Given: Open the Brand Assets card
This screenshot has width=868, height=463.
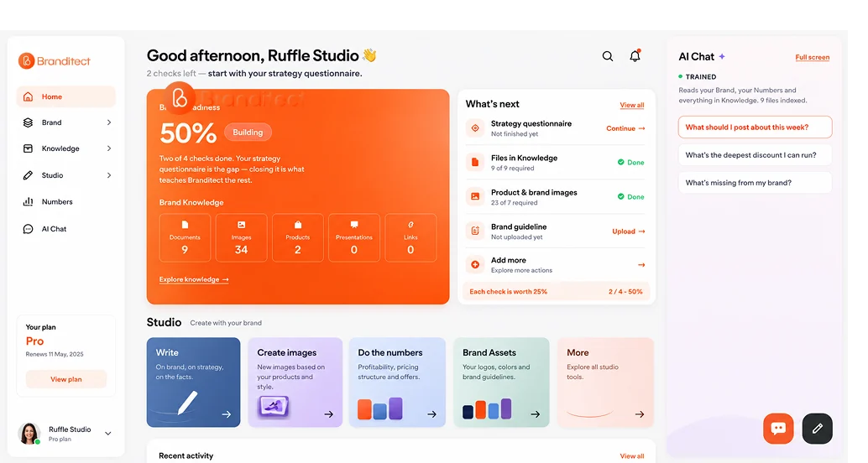Looking at the screenshot, I should pyautogui.click(x=501, y=382).
